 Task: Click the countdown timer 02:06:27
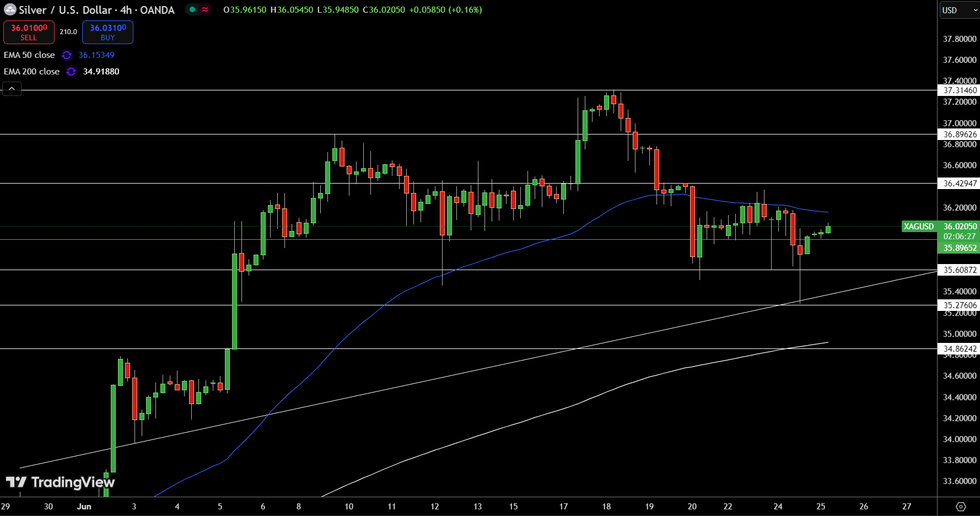click(960, 237)
